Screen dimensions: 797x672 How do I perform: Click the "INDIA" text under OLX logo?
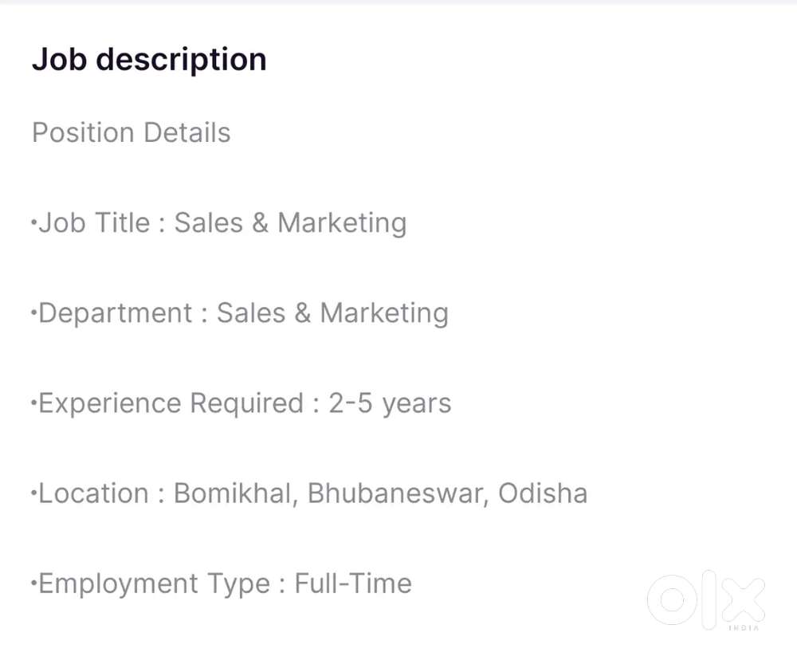tap(744, 628)
